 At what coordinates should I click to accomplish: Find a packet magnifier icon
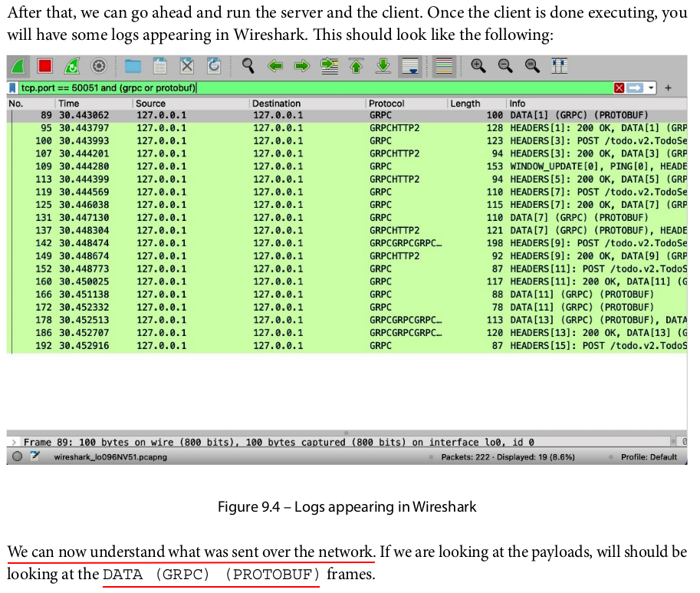(248, 66)
